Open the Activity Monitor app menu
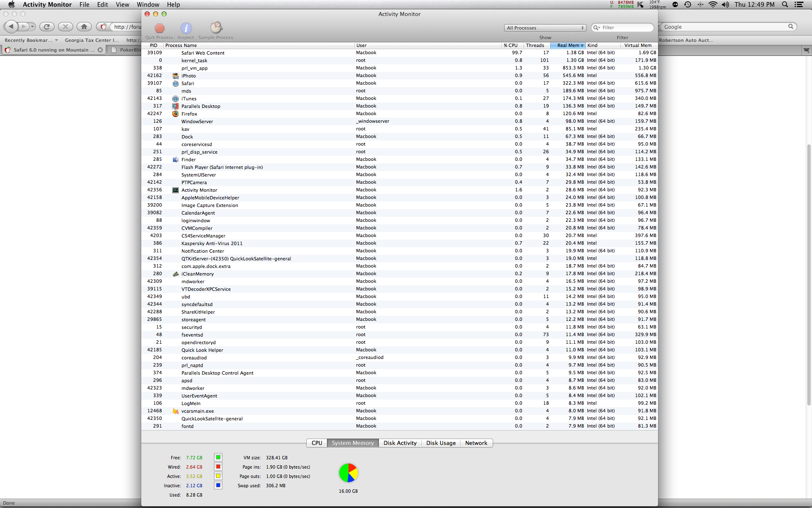 click(47, 5)
